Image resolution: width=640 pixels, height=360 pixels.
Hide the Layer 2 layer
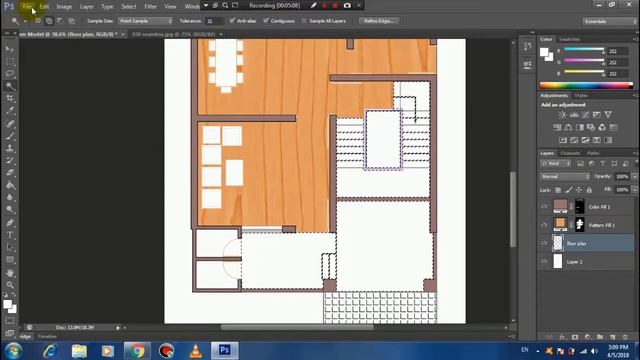544,261
